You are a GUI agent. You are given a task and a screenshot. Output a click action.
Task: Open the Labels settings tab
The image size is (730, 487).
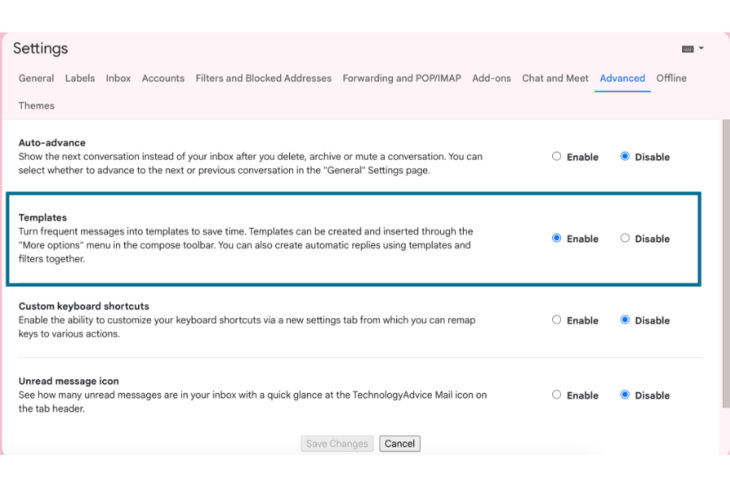pyautogui.click(x=80, y=78)
